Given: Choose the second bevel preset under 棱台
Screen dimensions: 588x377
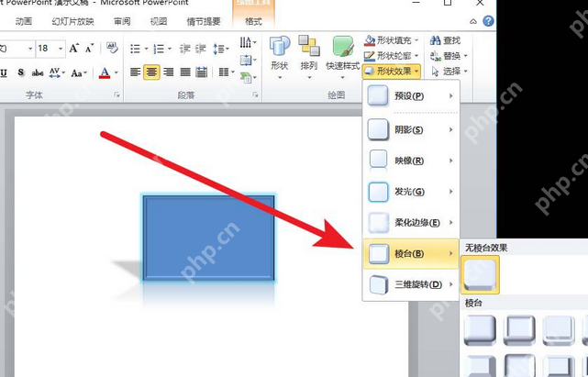Looking at the screenshot, I should click(x=519, y=330).
